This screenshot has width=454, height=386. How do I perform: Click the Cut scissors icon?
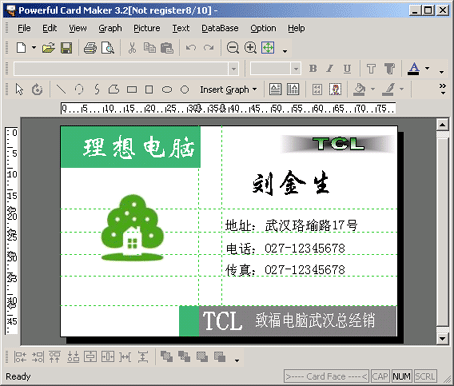tap(132, 48)
